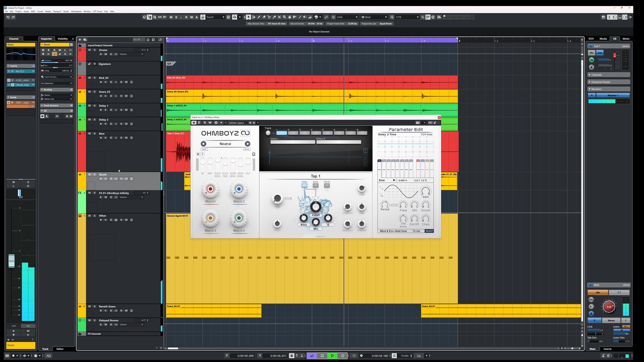
Task: Click the Undo arrow icon
Action: (8, 17)
